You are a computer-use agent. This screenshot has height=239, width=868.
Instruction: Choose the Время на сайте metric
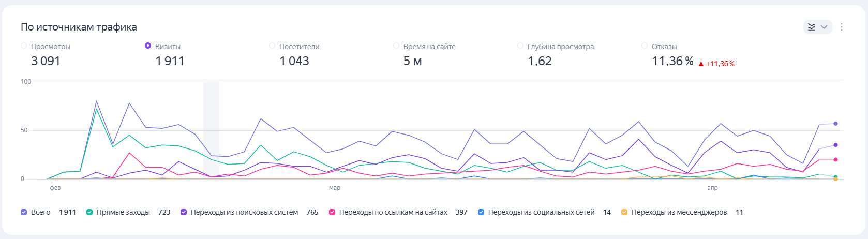(x=396, y=46)
